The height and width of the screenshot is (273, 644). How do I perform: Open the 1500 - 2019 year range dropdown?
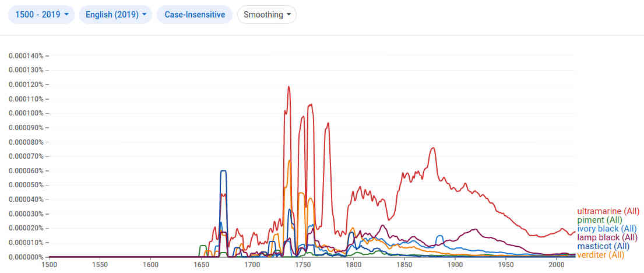point(41,15)
